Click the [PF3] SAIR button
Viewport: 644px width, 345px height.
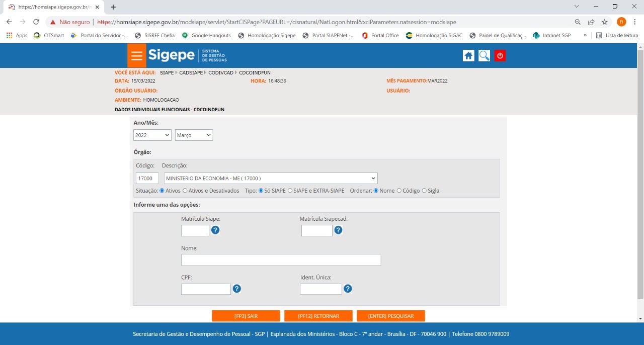click(x=246, y=316)
